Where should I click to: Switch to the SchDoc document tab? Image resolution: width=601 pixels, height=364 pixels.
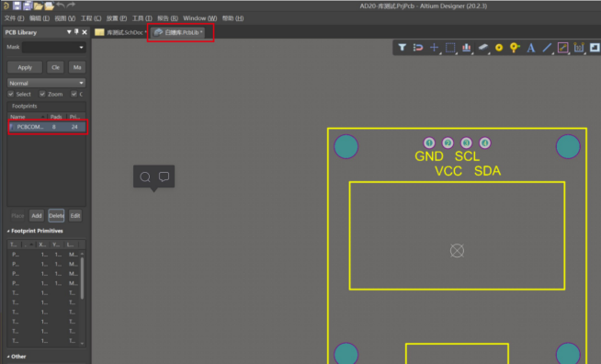coord(120,32)
